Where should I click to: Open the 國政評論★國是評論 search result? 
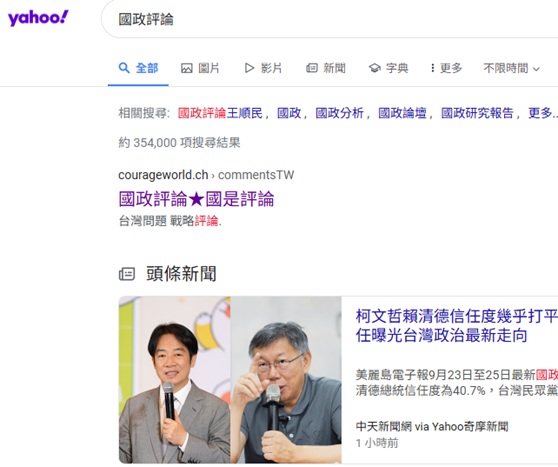pyautogui.click(x=196, y=199)
